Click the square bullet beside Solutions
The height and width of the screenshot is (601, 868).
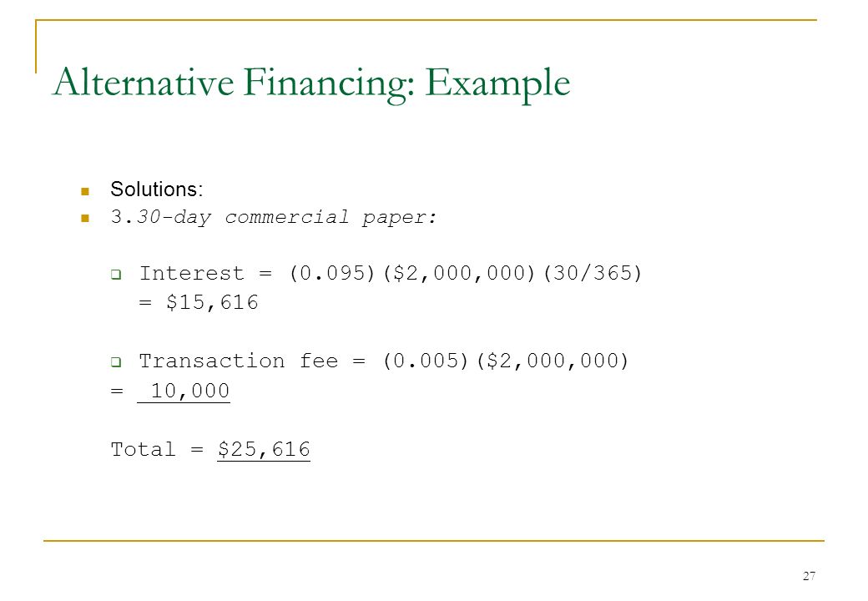84,191
